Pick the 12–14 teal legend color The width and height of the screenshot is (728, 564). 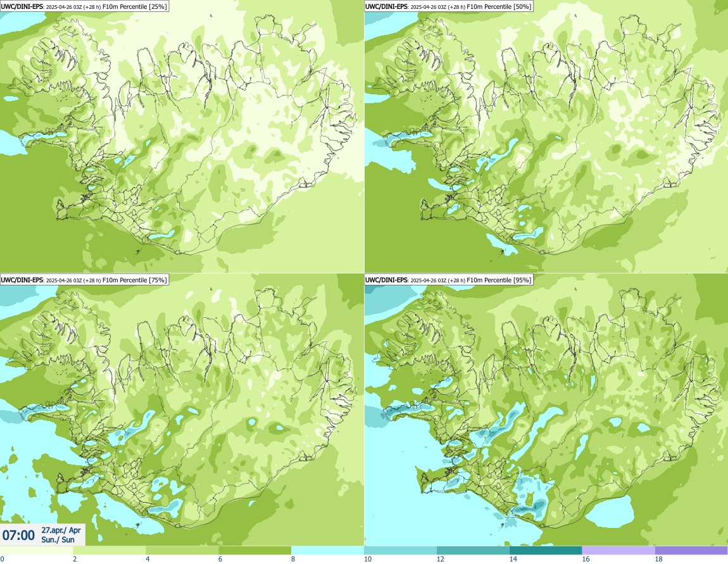(x=473, y=550)
